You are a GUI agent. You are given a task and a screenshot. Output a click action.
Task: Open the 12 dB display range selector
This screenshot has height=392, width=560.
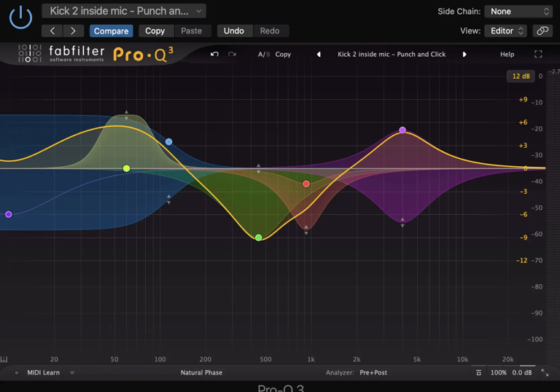[x=521, y=76]
